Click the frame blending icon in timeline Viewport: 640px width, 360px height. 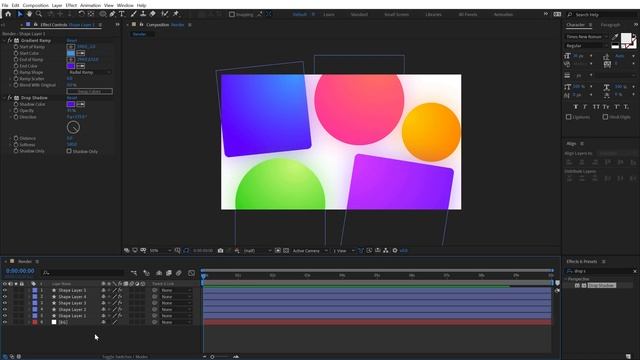pyautogui.click(x=169, y=273)
